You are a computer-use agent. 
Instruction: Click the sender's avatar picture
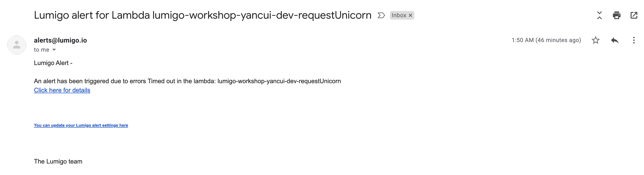[17, 45]
